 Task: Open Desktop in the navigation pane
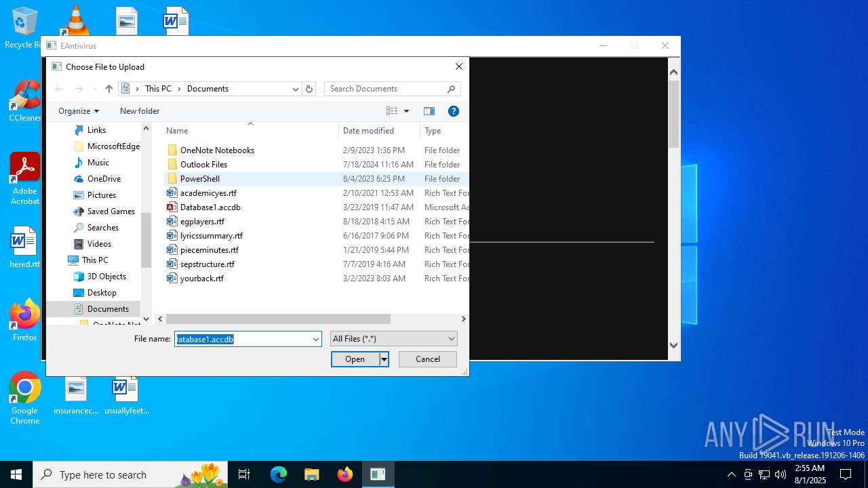pos(102,293)
